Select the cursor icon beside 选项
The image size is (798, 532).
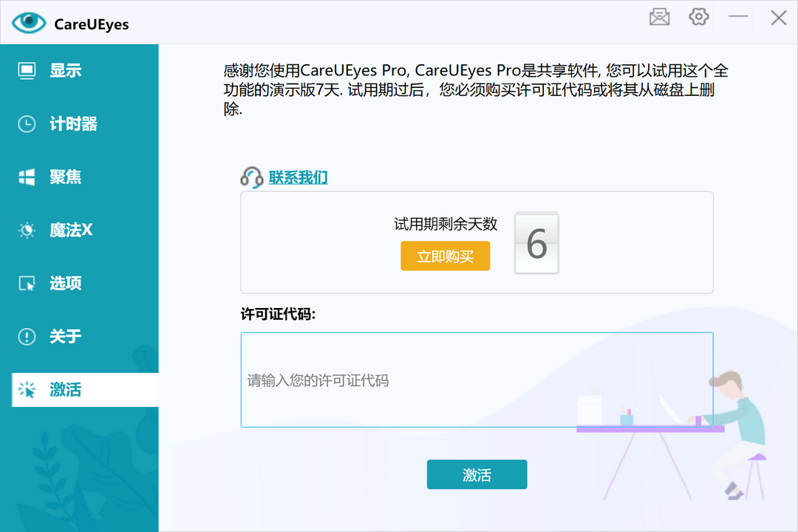tap(27, 283)
